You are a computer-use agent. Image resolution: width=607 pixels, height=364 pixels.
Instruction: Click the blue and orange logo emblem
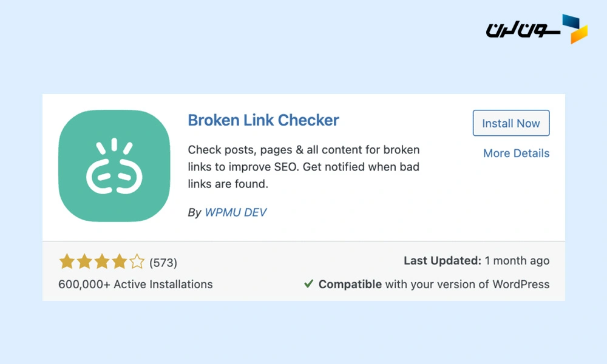(x=574, y=29)
